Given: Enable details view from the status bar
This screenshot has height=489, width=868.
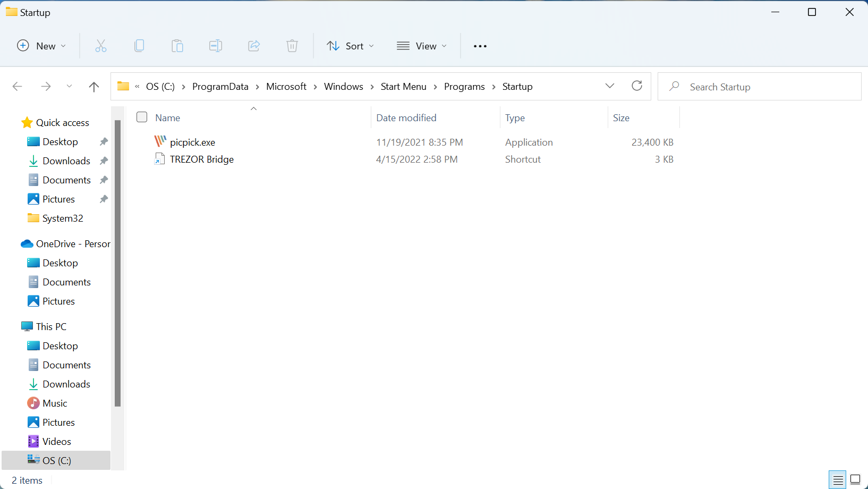Looking at the screenshot, I should point(837,479).
